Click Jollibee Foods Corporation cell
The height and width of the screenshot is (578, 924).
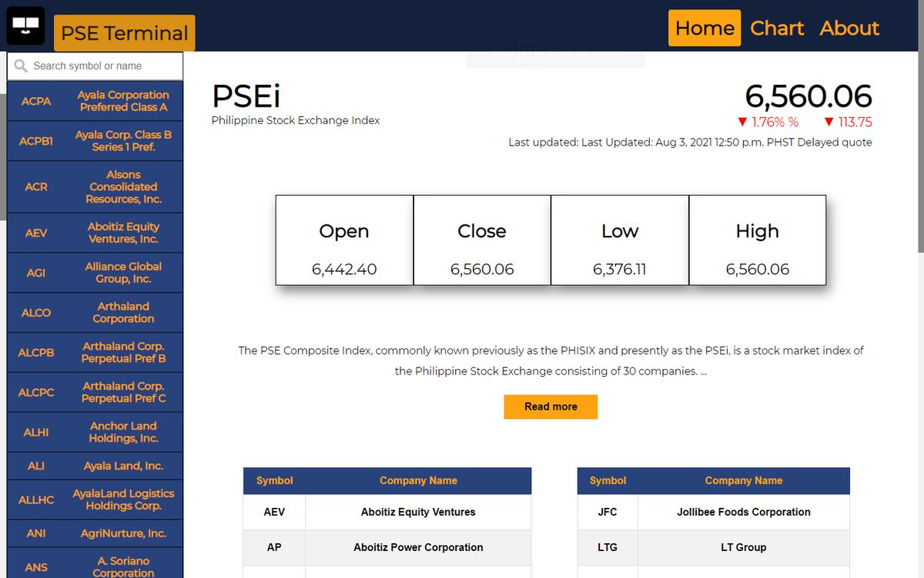pyautogui.click(x=744, y=512)
